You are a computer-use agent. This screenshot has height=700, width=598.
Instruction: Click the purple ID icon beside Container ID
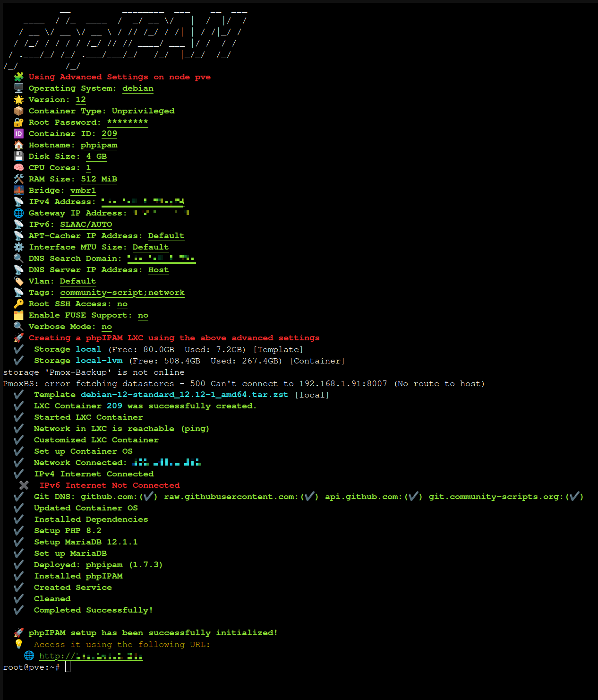[19, 134]
